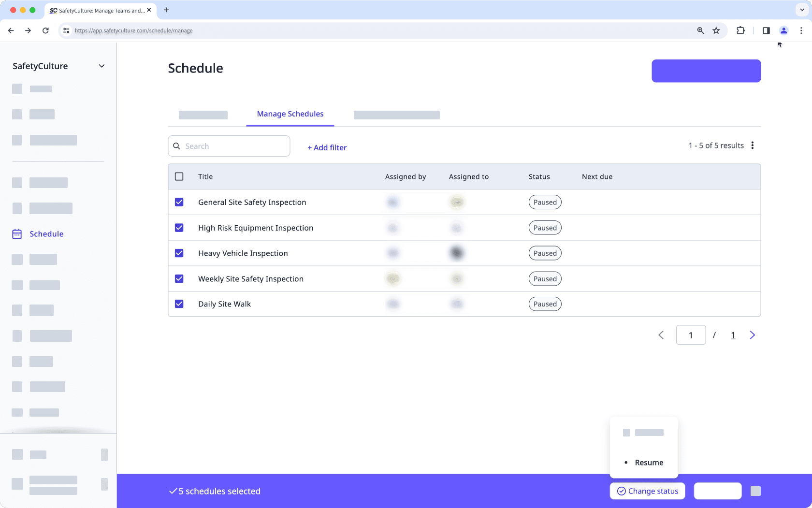Uncheck the Daily Site Walk schedule

click(179, 304)
